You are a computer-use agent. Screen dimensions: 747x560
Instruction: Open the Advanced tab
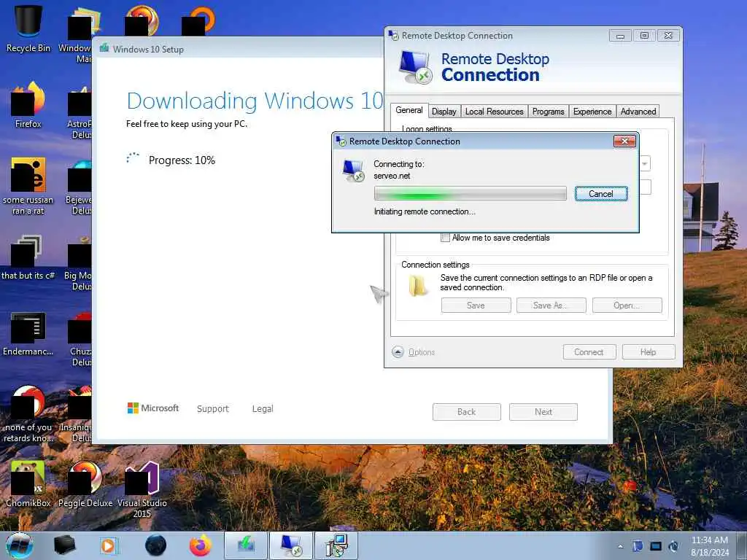(638, 112)
